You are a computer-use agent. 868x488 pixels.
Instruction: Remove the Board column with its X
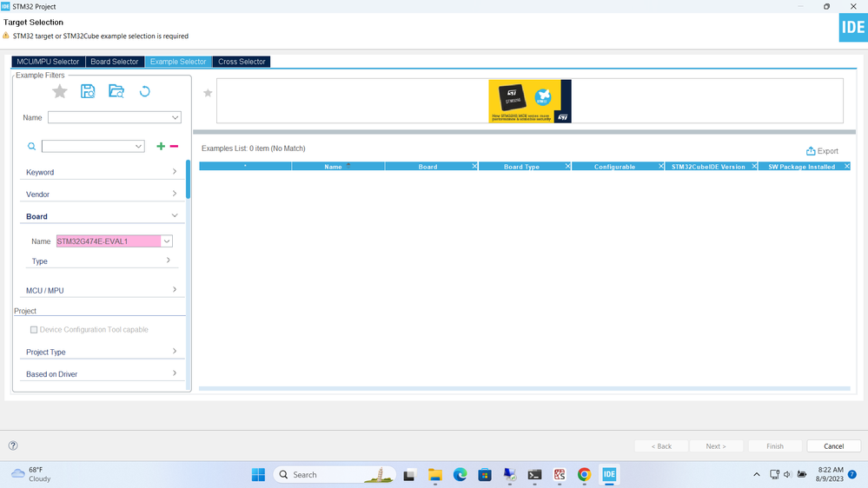click(474, 166)
